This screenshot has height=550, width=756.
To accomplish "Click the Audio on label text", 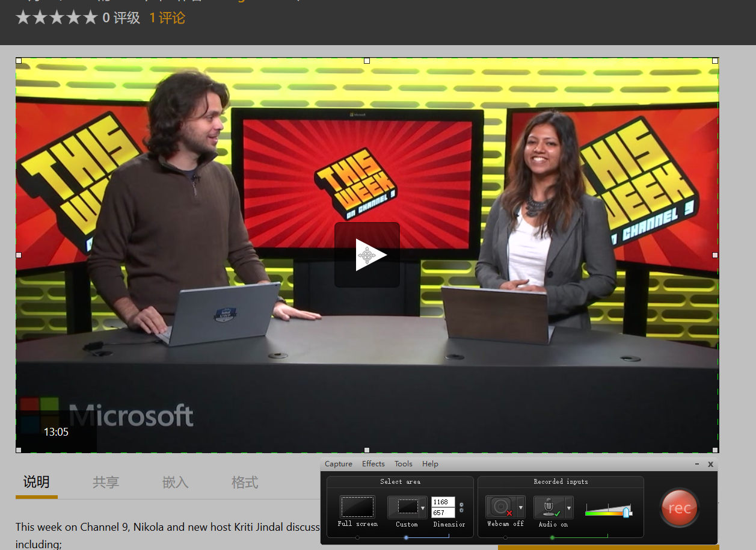I will pos(553,524).
